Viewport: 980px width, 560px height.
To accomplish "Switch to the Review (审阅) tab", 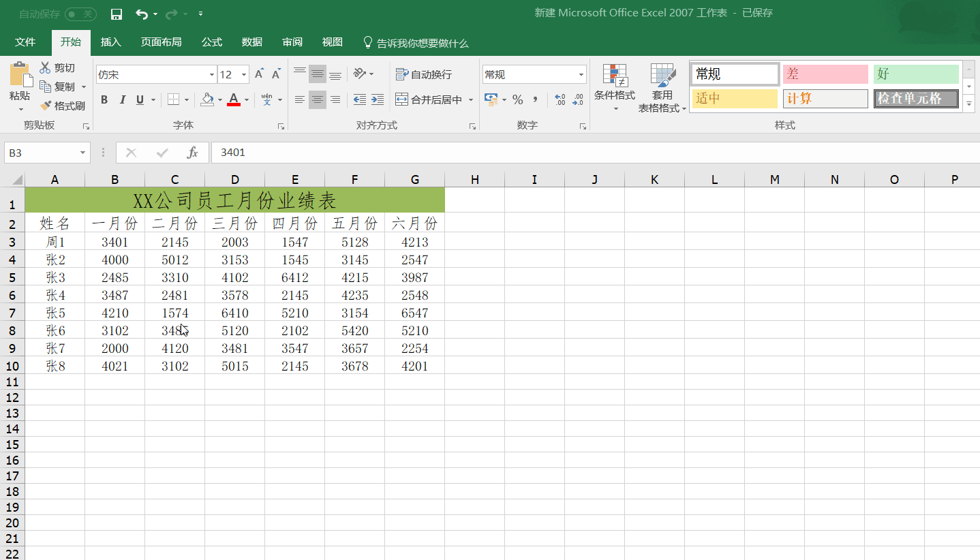I will pyautogui.click(x=292, y=42).
